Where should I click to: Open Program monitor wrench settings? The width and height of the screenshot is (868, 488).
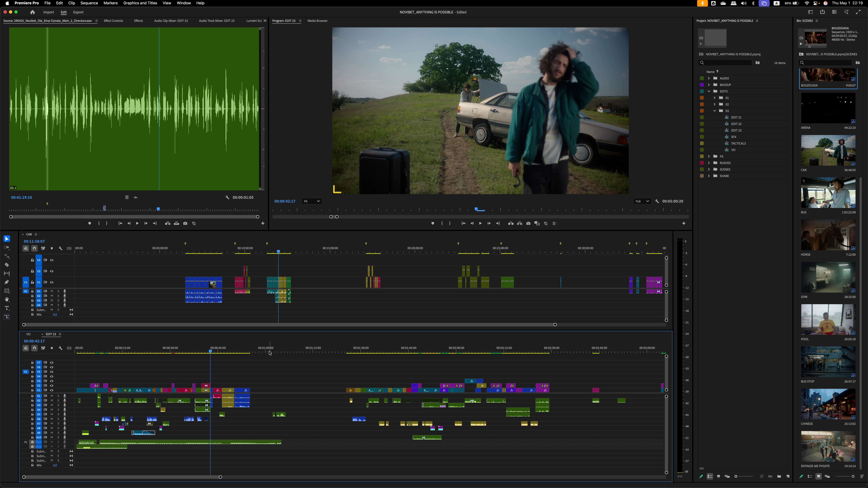[x=657, y=201]
